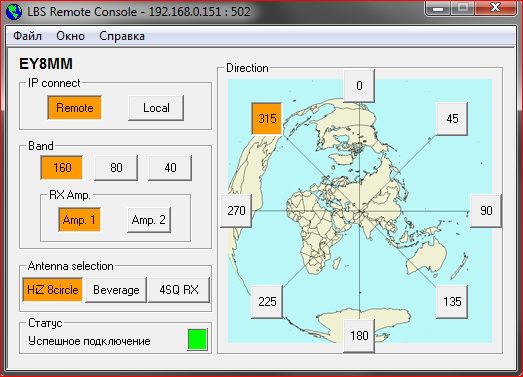
Task: Set direction to 180 degrees
Action: tap(359, 336)
